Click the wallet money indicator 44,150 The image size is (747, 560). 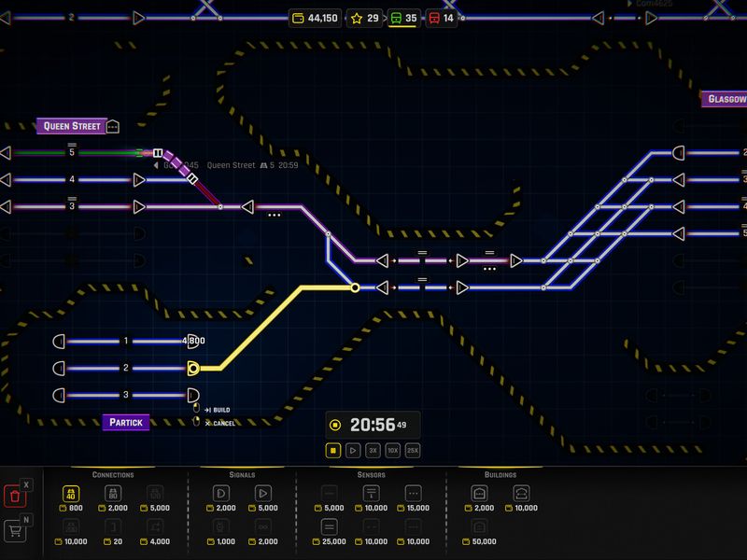(x=315, y=18)
